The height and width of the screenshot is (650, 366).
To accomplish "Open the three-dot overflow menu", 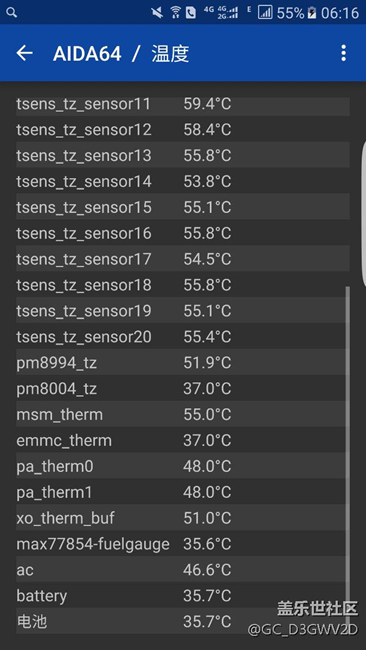I will (x=343, y=53).
